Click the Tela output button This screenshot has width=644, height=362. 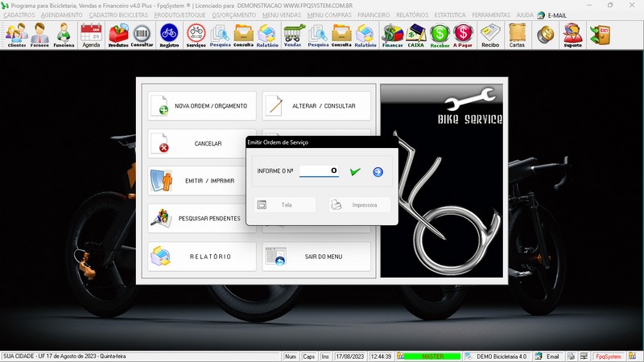[x=285, y=205]
